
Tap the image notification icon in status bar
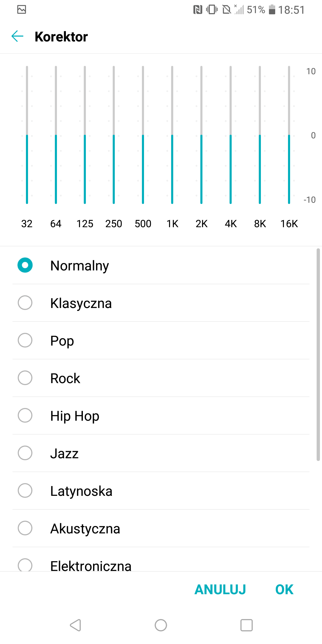point(21,10)
